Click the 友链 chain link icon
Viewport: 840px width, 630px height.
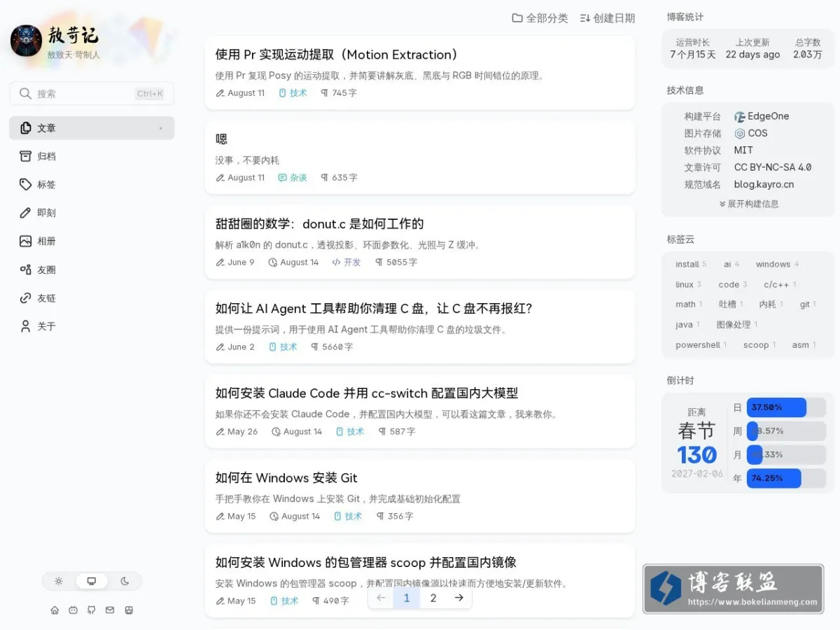(x=26, y=298)
